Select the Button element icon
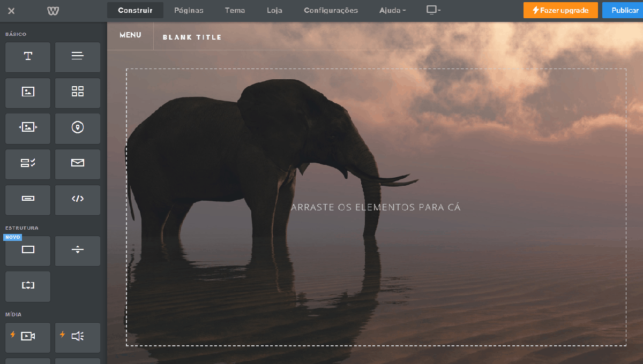Screen dimensions: 643x364 click(28, 200)
